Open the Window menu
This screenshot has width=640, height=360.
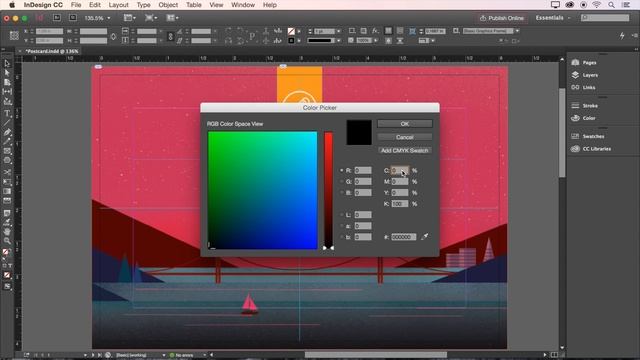pyautogui.click(x=243, y=5)
